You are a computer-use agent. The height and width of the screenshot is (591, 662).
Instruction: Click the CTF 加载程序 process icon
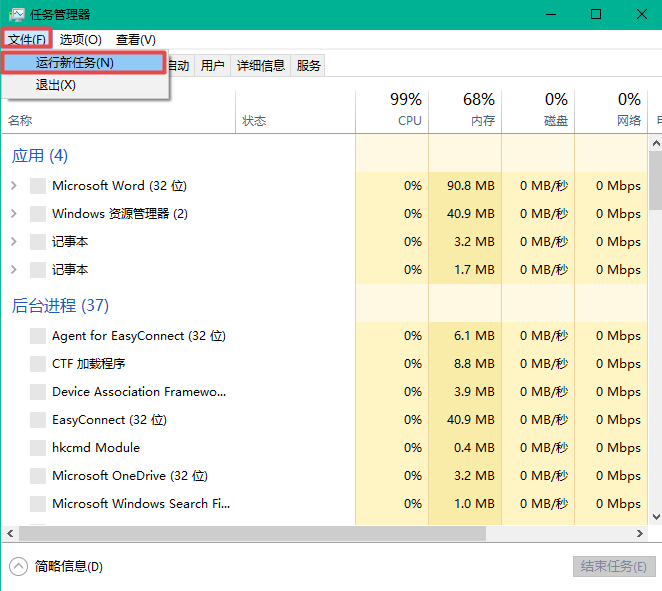click(x=38, y=364)
